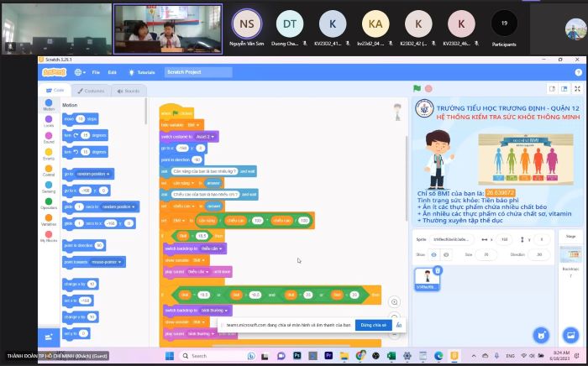The width and height of the screenshot is (588, 366).
Task: Delete the sprite using its trash icon
Action: pyautogui.click(x=438, y=270)
